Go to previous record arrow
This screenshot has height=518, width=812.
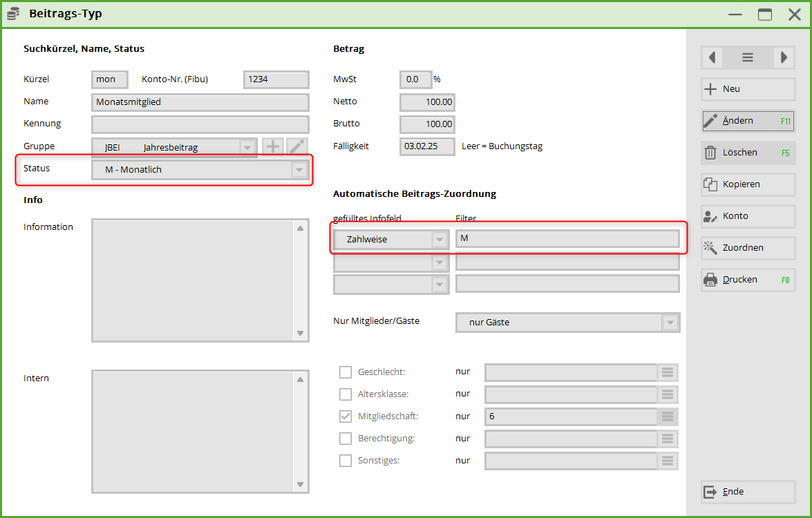pos(712,58)
